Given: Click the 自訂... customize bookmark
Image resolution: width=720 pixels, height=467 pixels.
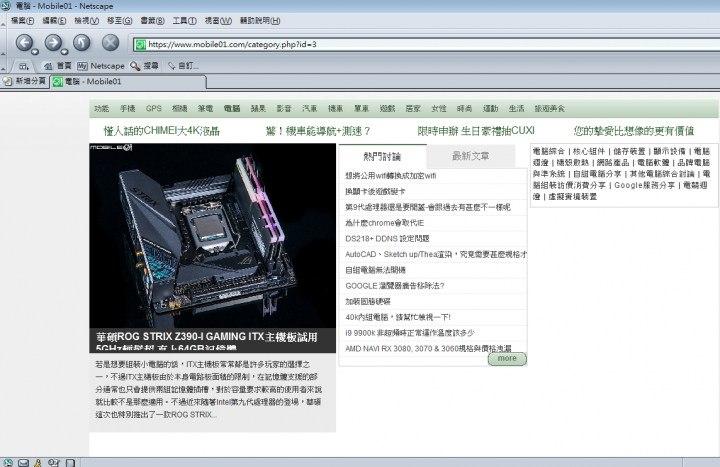Looking at the screenshot, I should [x=183, y=66].
